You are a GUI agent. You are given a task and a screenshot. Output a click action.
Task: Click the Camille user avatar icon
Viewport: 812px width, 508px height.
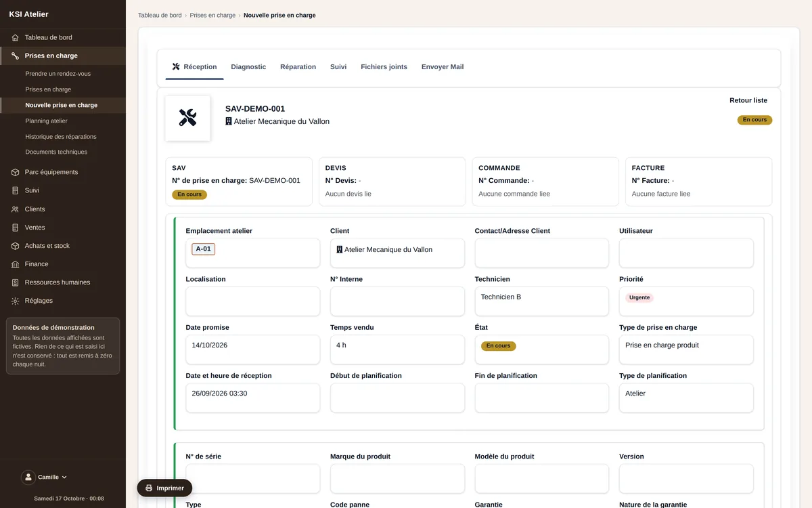(28, 477)
